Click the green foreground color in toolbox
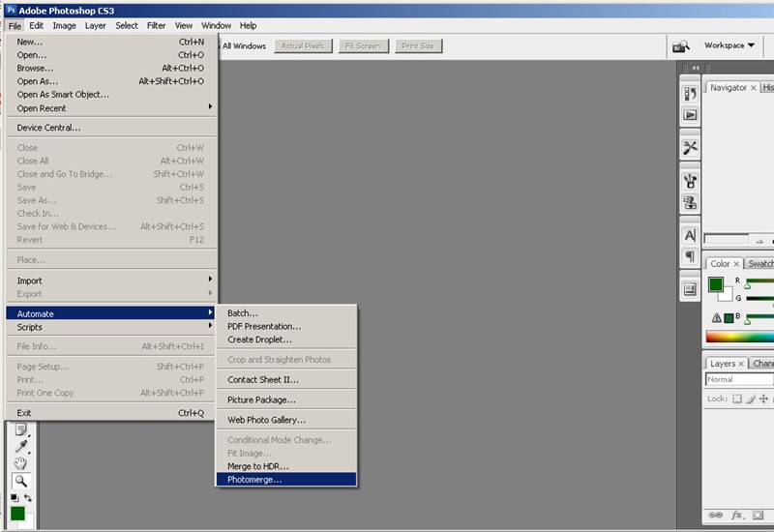The height and width of the screenshot is (532, 774). click(x=17, y=514)
